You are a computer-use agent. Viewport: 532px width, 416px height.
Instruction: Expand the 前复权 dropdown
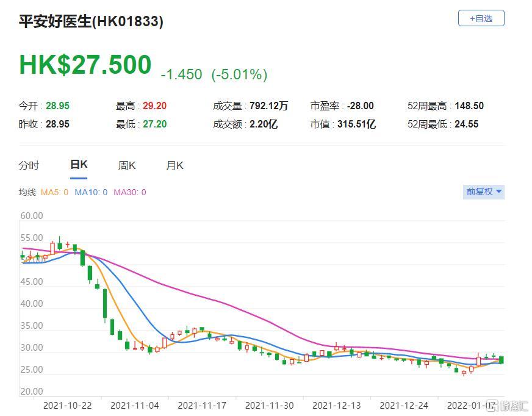point(484,192)
